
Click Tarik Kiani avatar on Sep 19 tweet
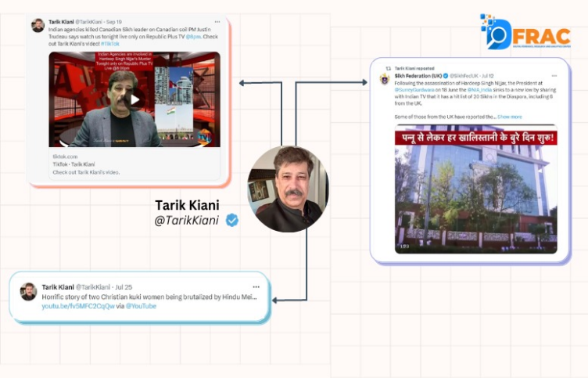38,26
